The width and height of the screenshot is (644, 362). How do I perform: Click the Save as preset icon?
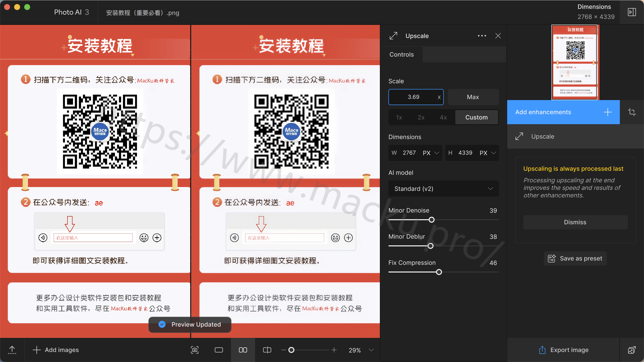coord(552,258)
